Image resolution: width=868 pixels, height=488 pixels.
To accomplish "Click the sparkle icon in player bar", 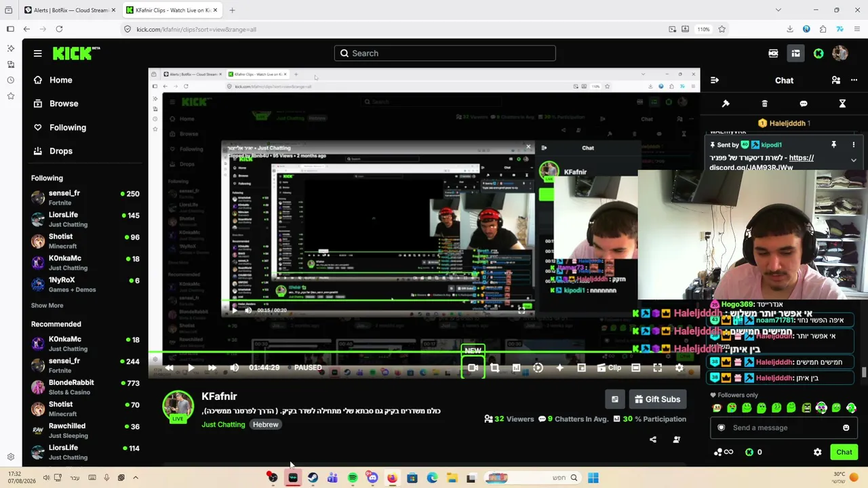I will coord(559,368).
